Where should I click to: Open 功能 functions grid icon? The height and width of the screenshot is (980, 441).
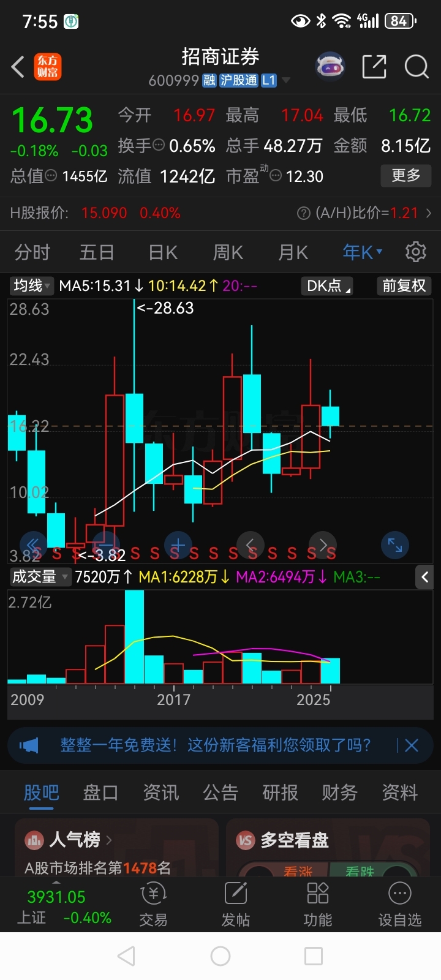[x=317, y=894]
